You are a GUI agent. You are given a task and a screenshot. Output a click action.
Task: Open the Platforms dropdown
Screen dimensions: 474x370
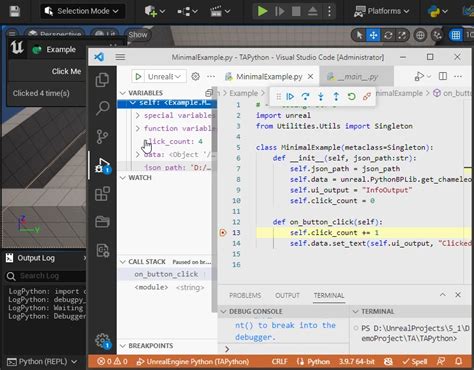[381, 11]
